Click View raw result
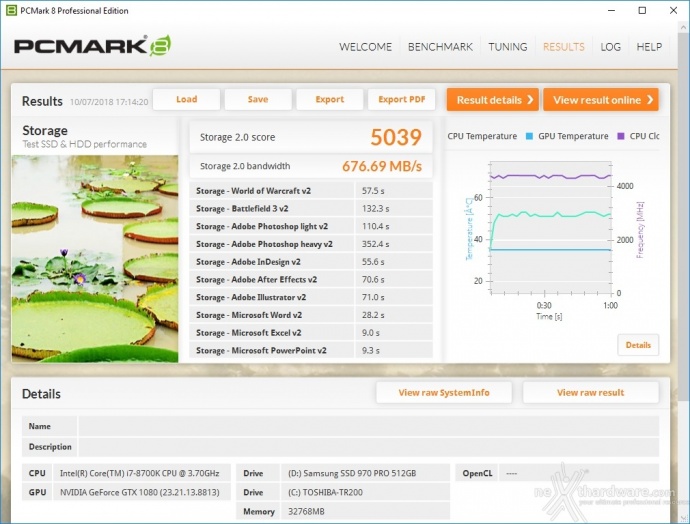The width and height of the screenshot is (690, 524). 591,392
